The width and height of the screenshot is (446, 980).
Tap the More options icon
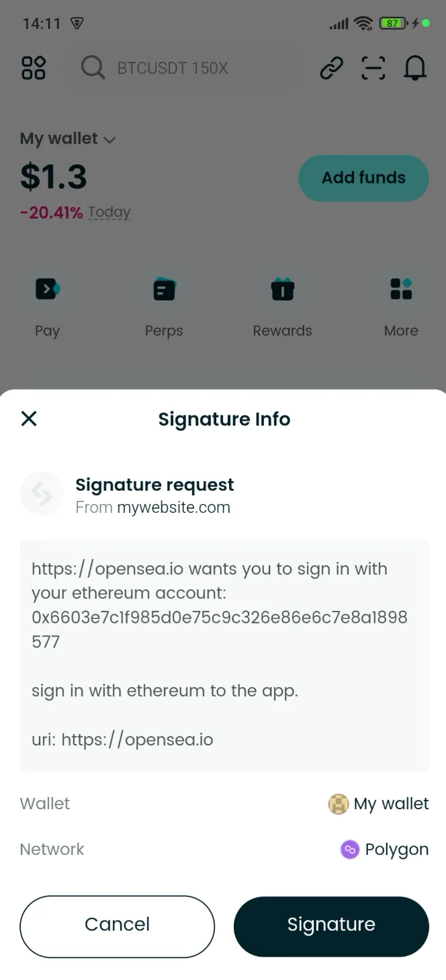[401, 288]
